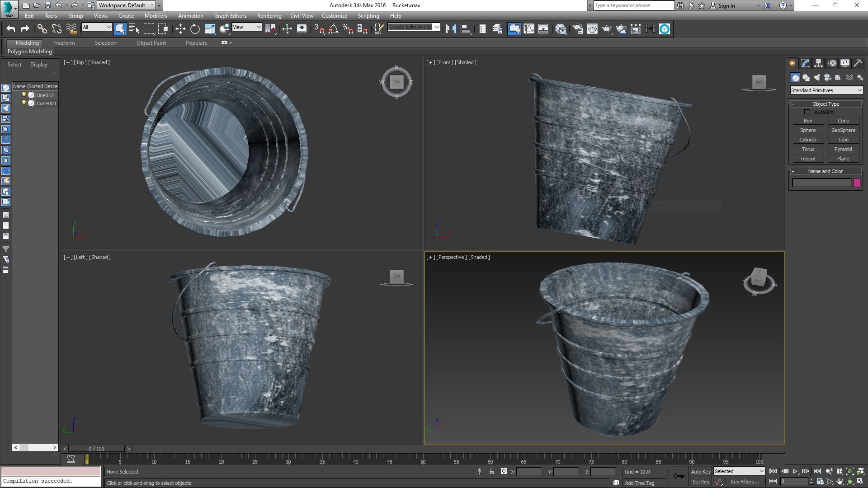The width and height of the screenshot is (868, 488).
Task: Open the Graph Editors menu
Action: tap(230, 16)
